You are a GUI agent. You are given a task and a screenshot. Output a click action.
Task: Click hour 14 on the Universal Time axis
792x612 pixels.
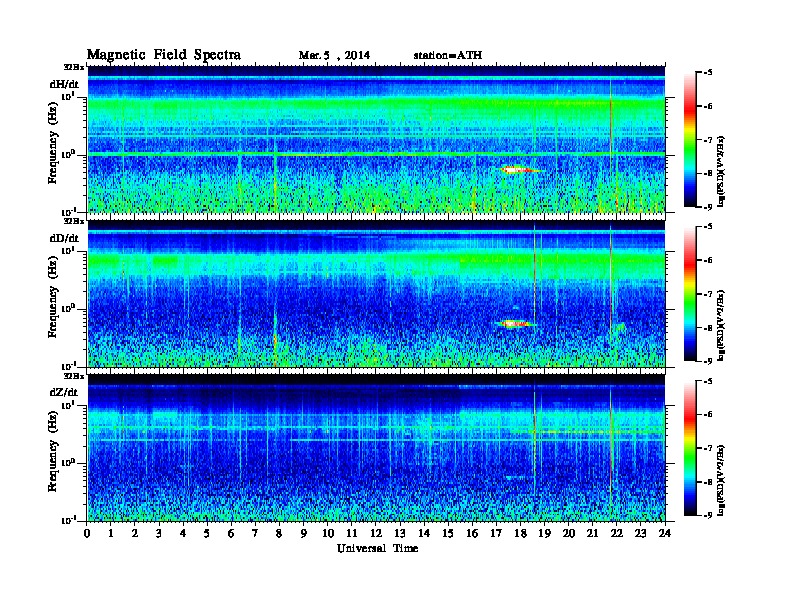click(x=424, y=533)
